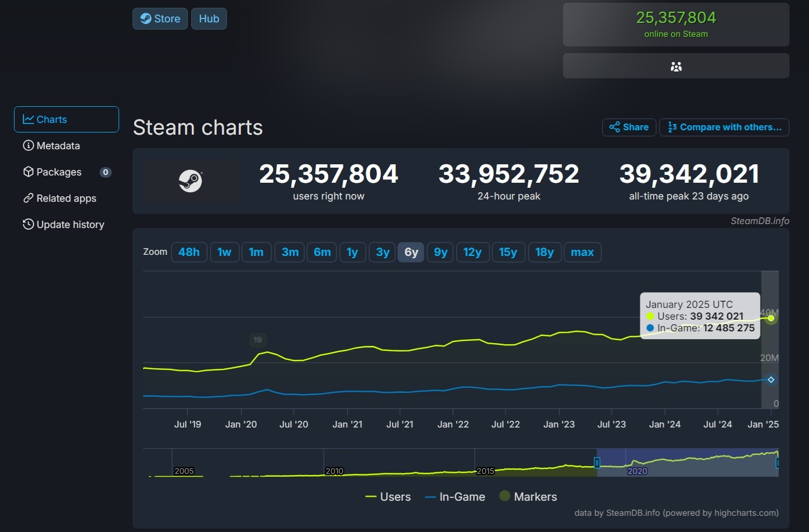Open Compare with others dialog

(x=725, y=127)
